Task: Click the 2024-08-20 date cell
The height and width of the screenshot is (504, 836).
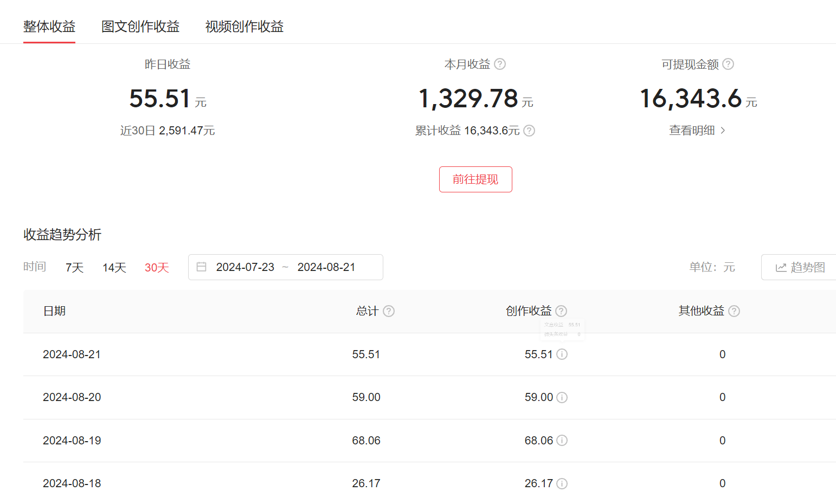Action: pyautogui.click(x=72, y=397)
